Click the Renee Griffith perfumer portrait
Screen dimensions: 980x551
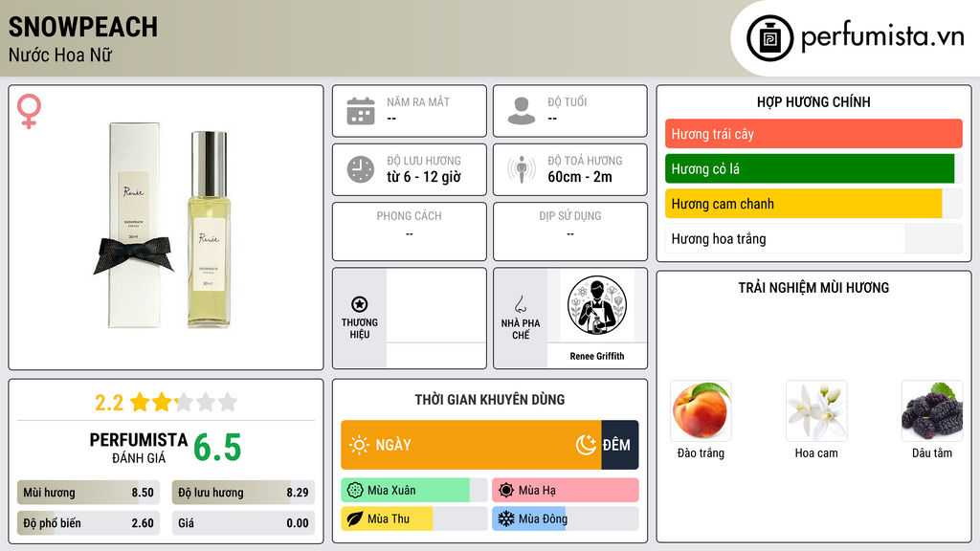point(597,305)
